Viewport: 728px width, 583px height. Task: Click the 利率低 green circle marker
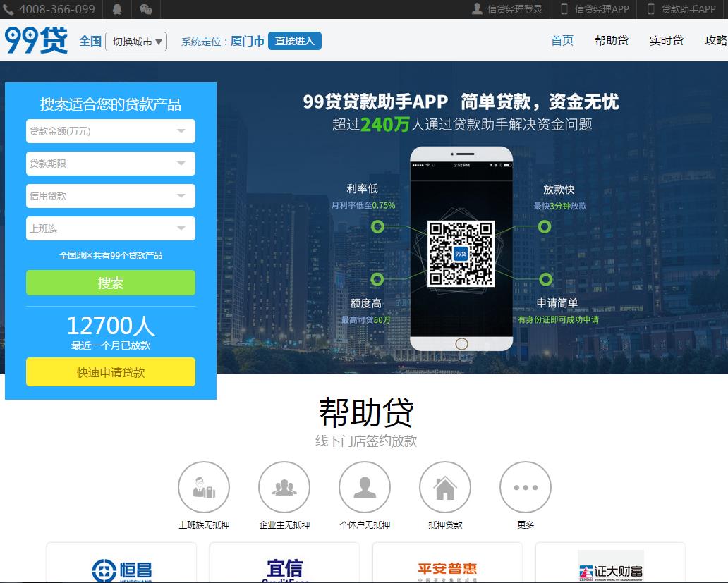377,226
